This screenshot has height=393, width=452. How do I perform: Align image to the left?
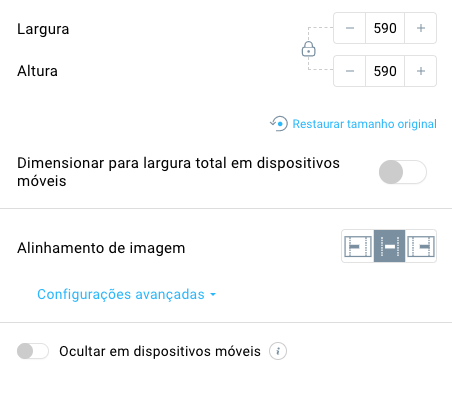[358, 246]
